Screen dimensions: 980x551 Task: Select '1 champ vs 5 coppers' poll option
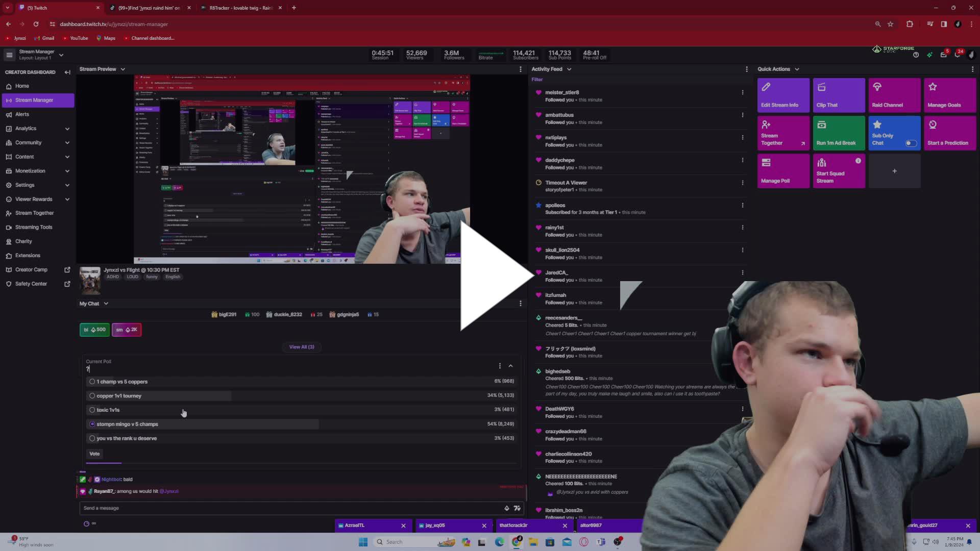[x=92, y=382]
